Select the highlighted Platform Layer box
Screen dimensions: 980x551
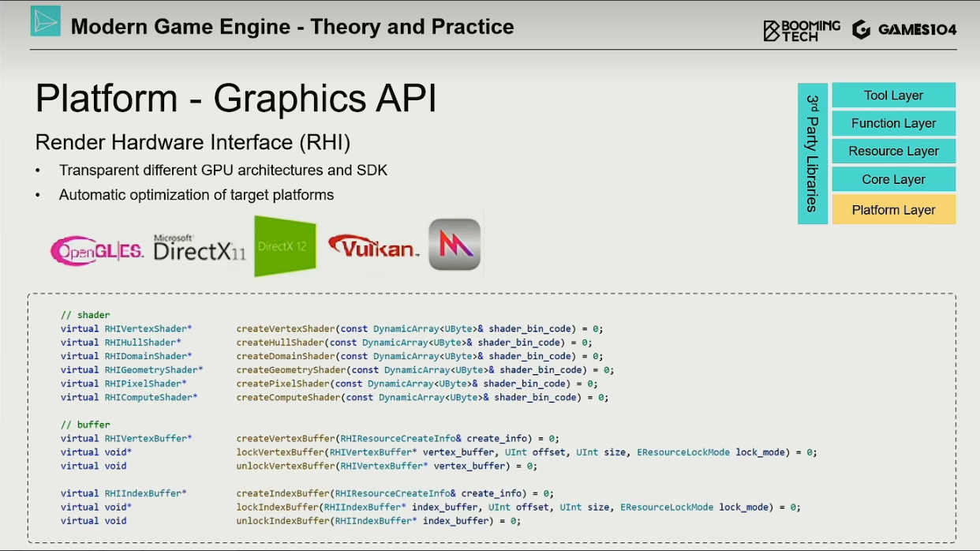(x=893, y=210)
